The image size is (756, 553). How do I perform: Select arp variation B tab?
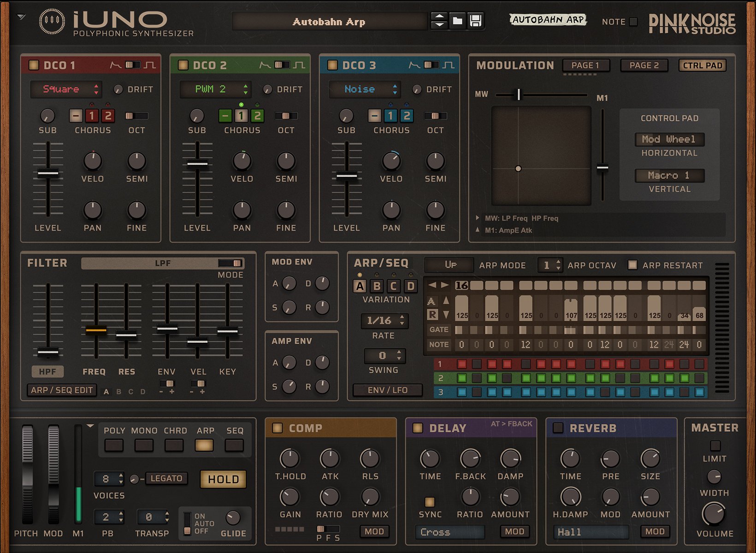point(376,286)
